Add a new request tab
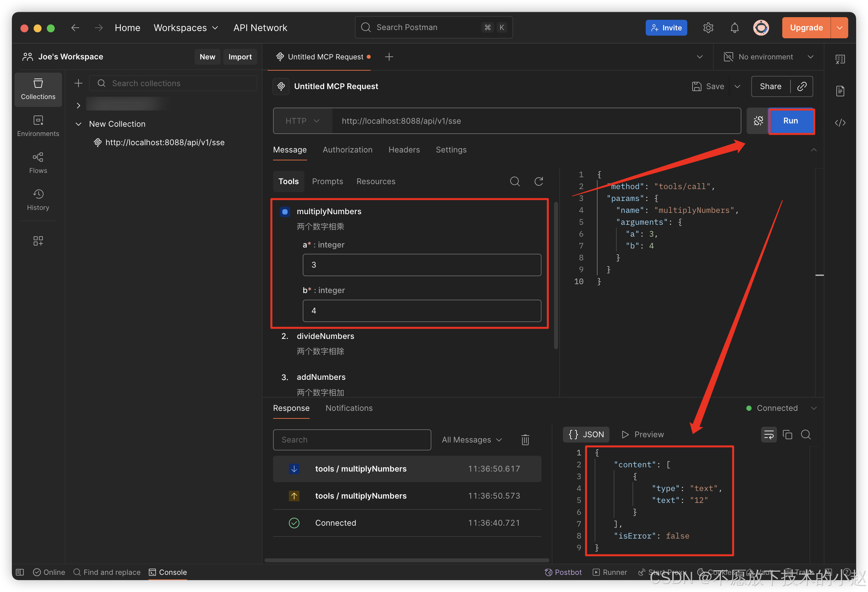868x592 pixels. pyautogui.click(x=389, y=57)
